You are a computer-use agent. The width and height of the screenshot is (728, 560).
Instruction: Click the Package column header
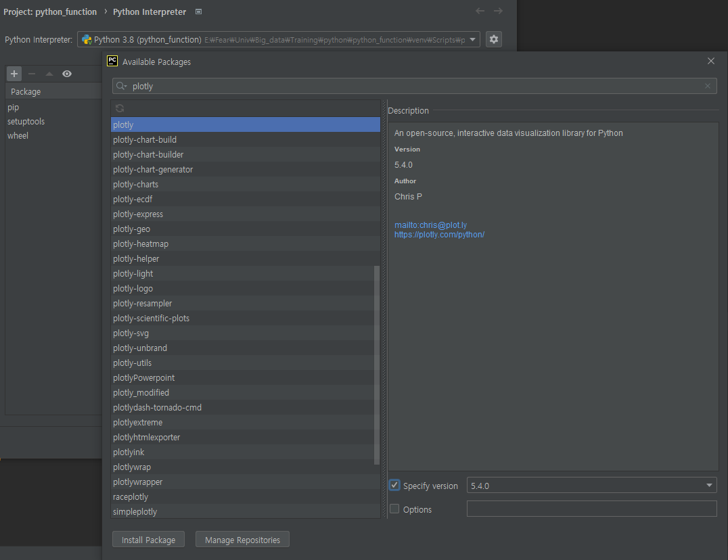coord(53,91)
